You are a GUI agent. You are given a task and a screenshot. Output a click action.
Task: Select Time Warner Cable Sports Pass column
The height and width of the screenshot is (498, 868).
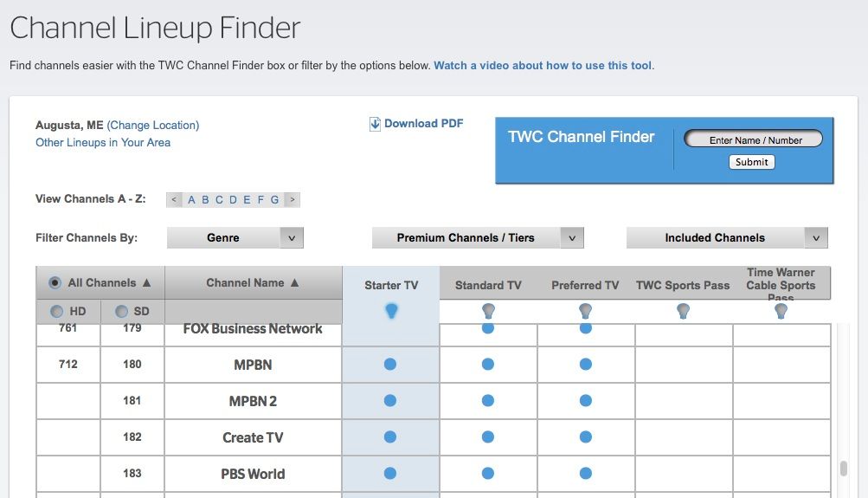tap(781, 283)
